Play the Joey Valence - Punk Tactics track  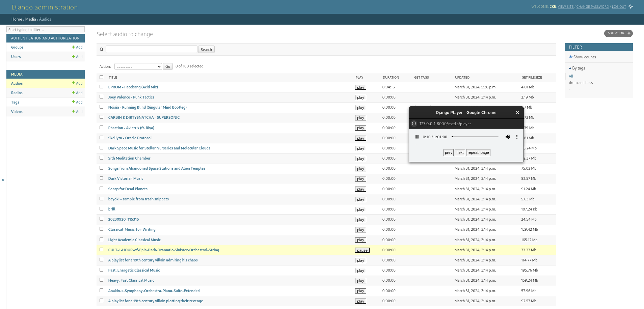[x=360, y=97]
